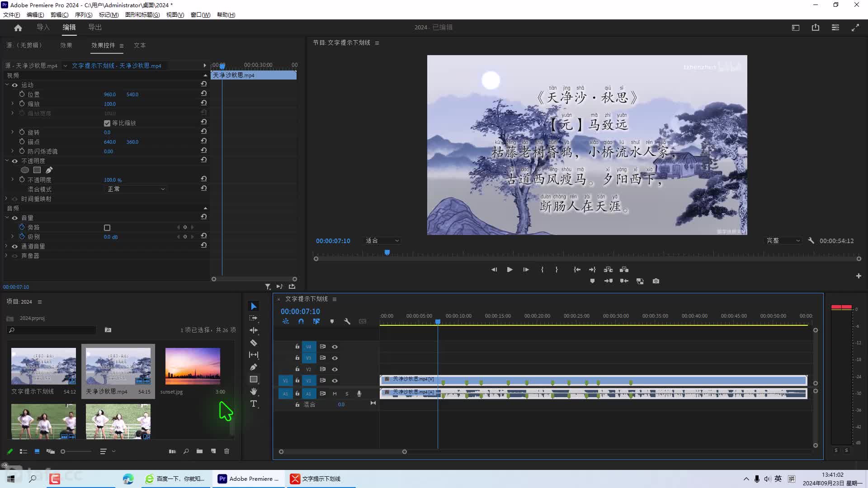Click New Bin folder icon
The width and height of the screenshot is (868, 488).
pos(199,451)
